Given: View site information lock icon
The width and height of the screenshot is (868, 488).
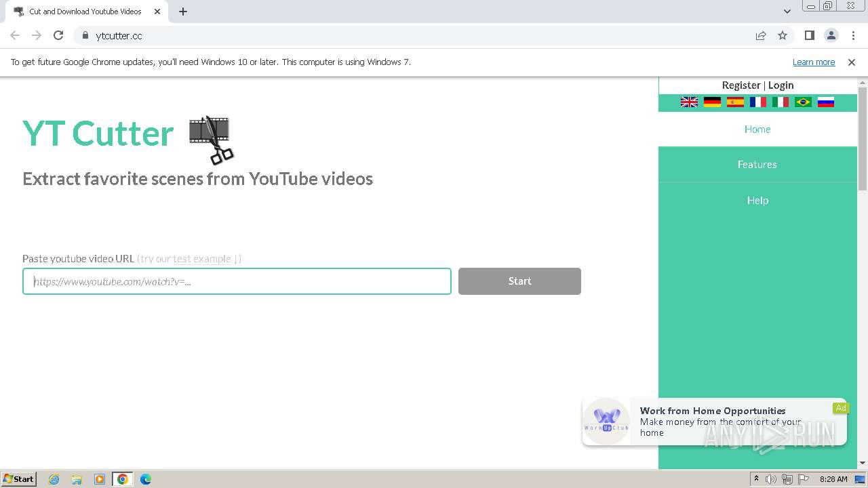Looking at the screenshot, I should pos(85,35).
